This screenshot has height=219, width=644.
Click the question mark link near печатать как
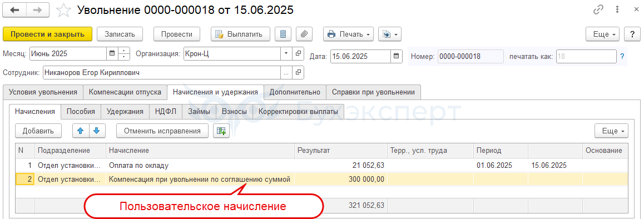[622, 56]
